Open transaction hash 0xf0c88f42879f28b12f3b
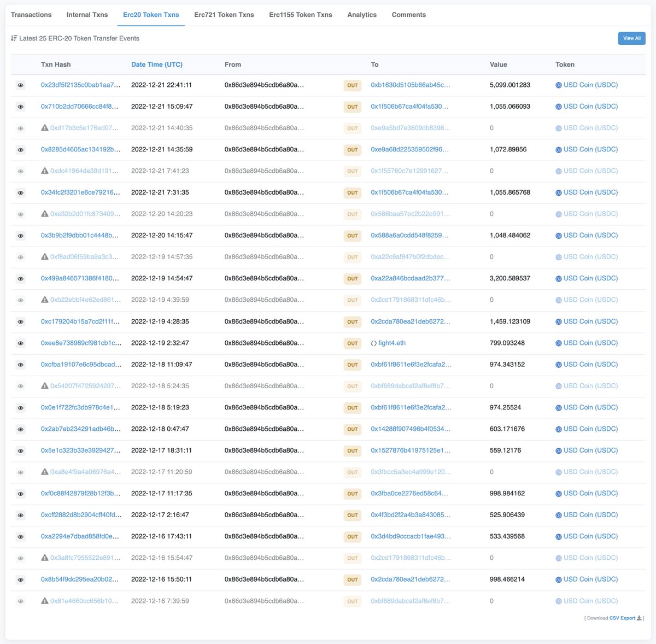 81,494
